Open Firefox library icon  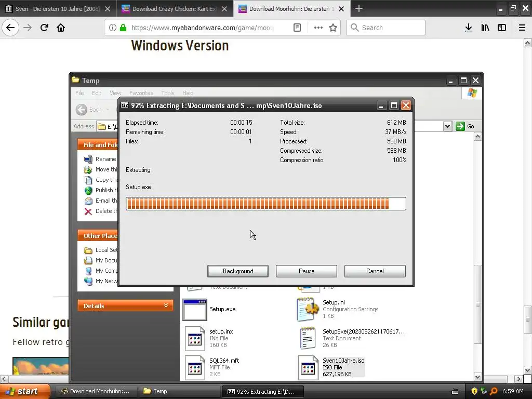(485, 28)
